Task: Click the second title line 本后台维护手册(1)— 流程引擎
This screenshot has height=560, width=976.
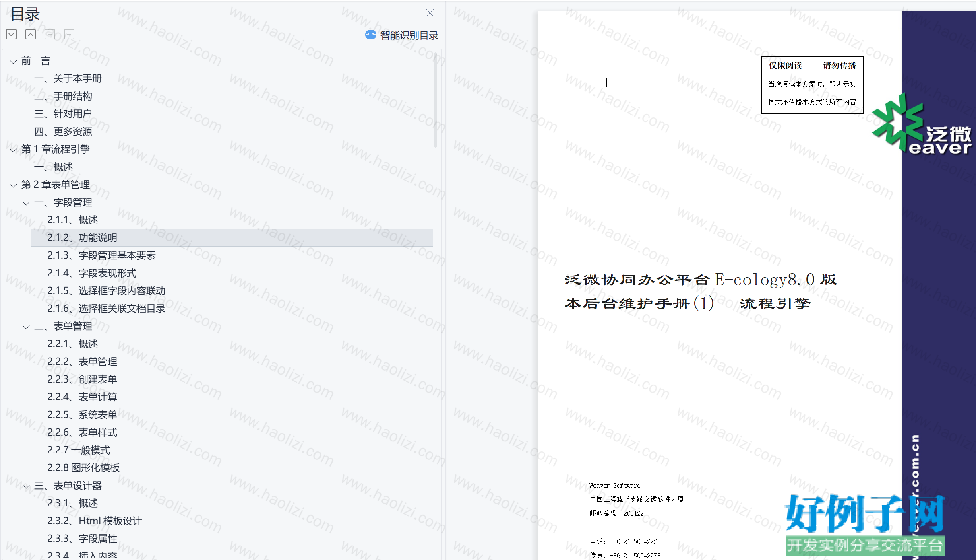Action: pyautogui.click(x=688, y=303)
